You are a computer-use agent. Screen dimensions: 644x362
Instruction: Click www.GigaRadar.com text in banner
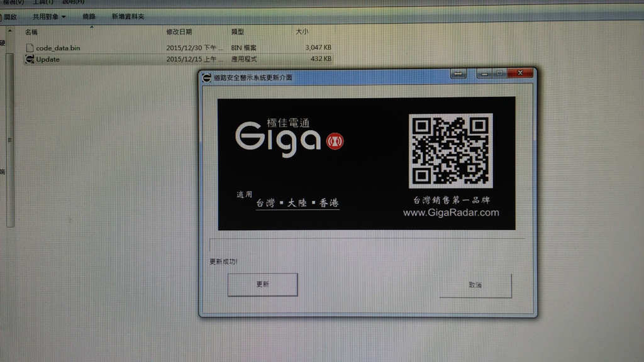click(x=451, y=212)
